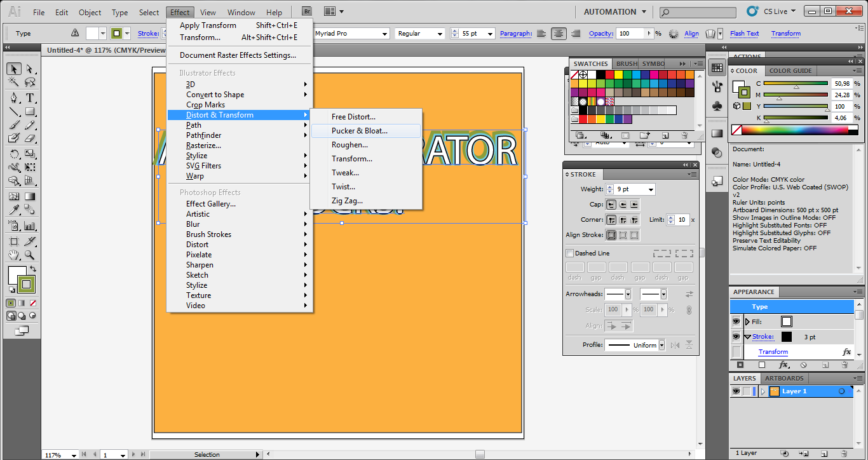
Task: Open stroke Weight dropdown in Stroke panel
Action: click(x=650, y=189)
